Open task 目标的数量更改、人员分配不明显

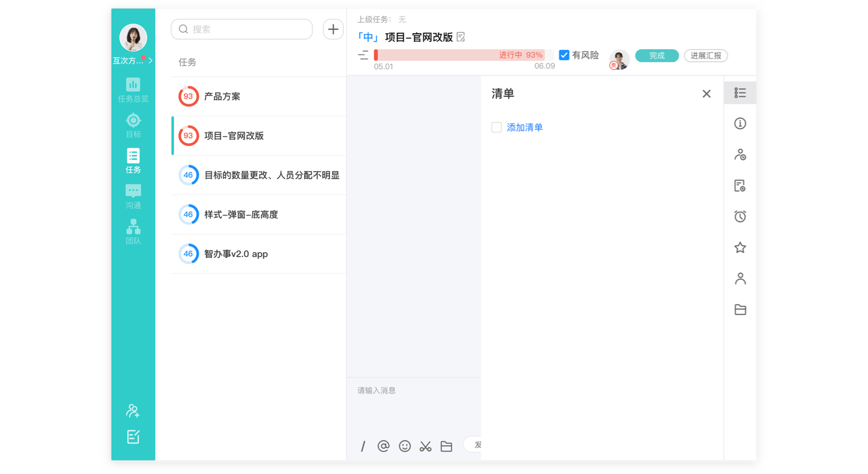click(x=259, y=175)
